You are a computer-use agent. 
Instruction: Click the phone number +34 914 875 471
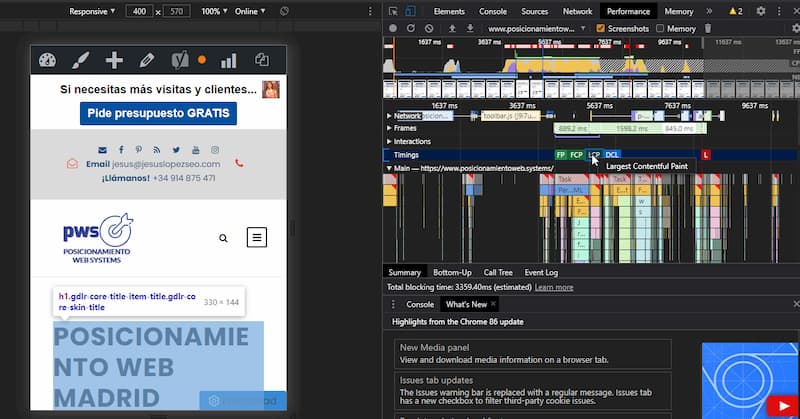point(184,178)
